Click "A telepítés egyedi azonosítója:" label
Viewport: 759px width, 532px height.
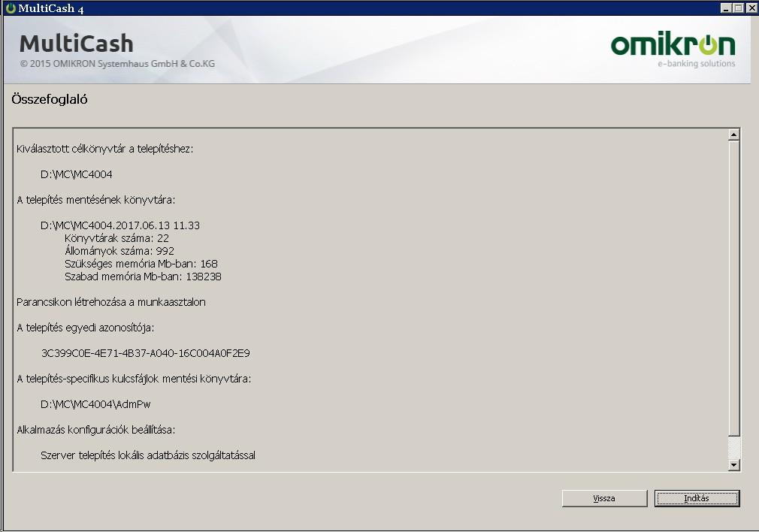click(x=85, y=328)
